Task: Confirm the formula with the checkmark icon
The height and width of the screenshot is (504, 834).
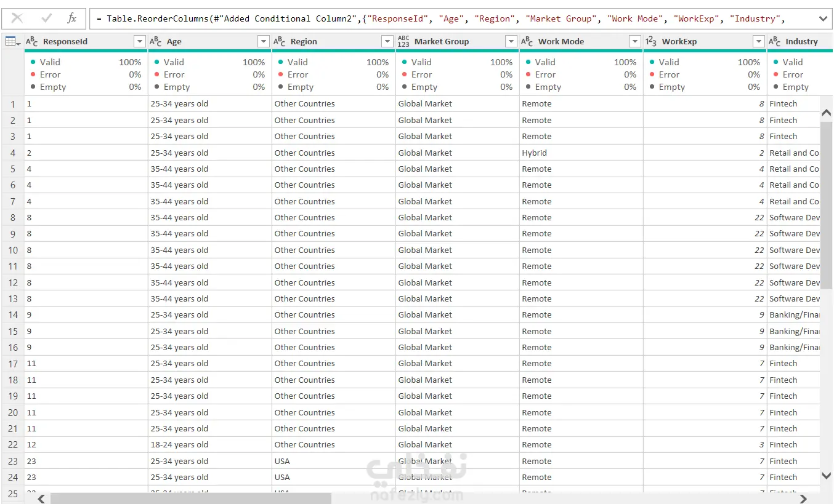Action: point(46,18)
